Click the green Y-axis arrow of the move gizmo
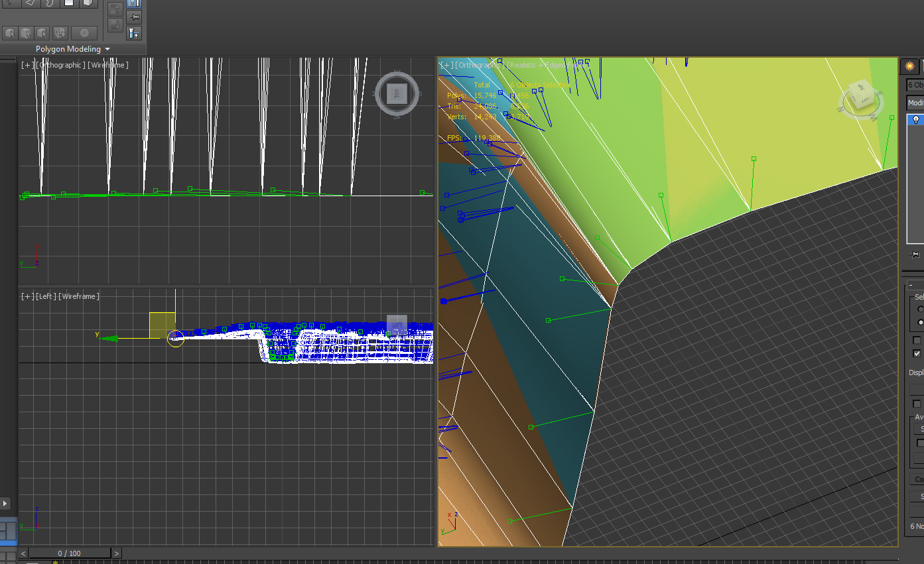 (x=109, y=338)
